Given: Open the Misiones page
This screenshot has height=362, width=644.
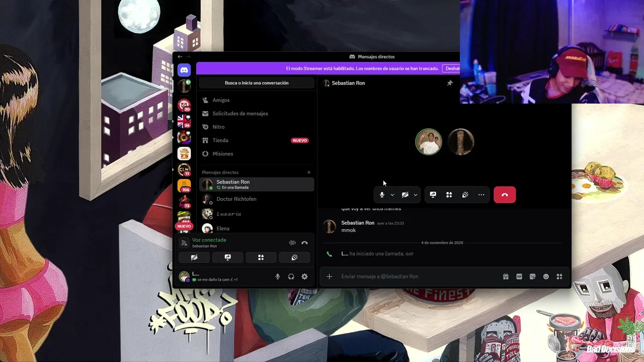Looking at the screenshot, I should pyautogui.click(x=257, y=154).
